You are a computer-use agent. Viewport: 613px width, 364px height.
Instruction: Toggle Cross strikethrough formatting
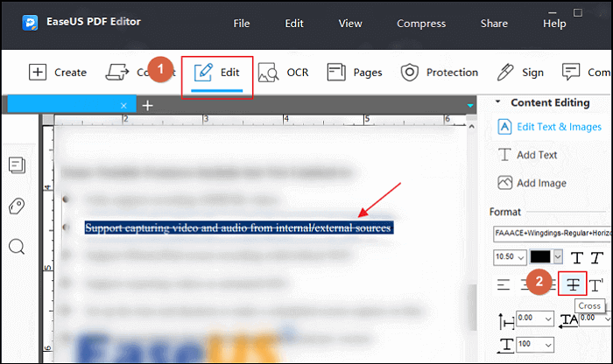pyautogui.click(x=572, y=283)
